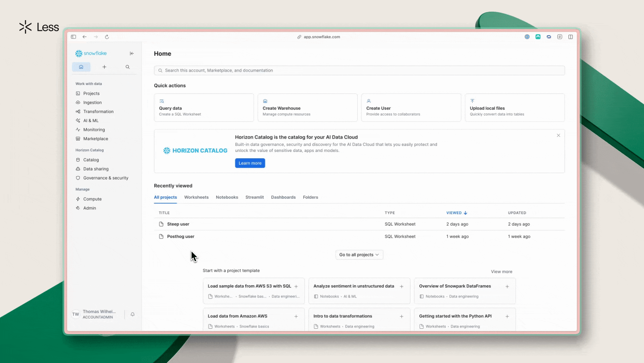The height and width of the screenshot is (363, 644).
Task: Open the Query data quick action
Action: 204,108
